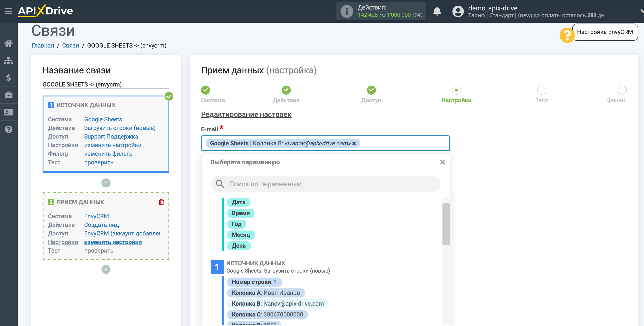Click source проверить test link
The image size is (644, 326).
99,163
